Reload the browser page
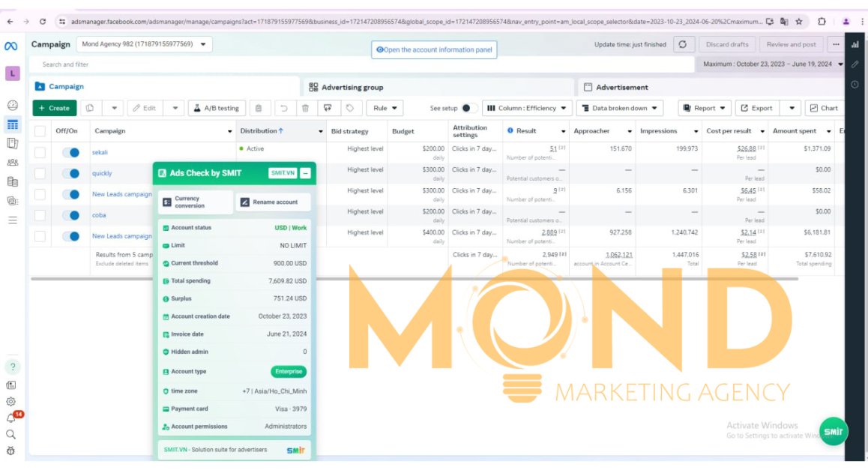 click(43, 22)
